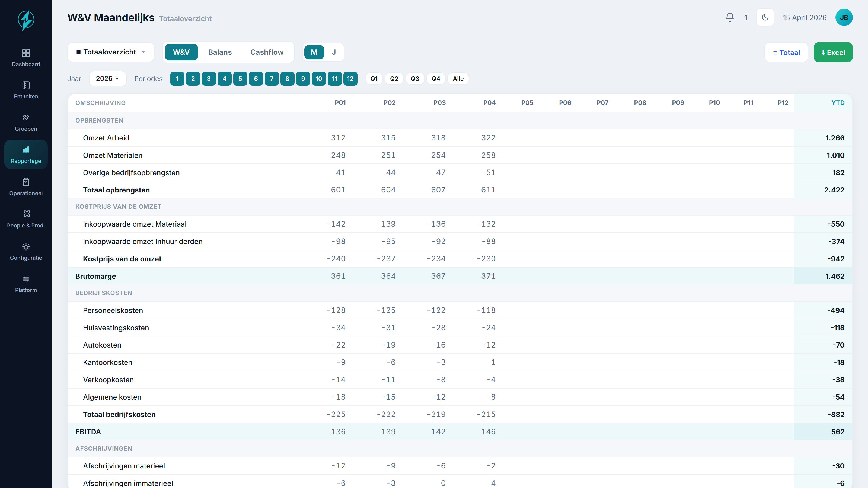The image size is (868, 488).
Task: Click the EBITDA row label
Action: tap(88, 432)
